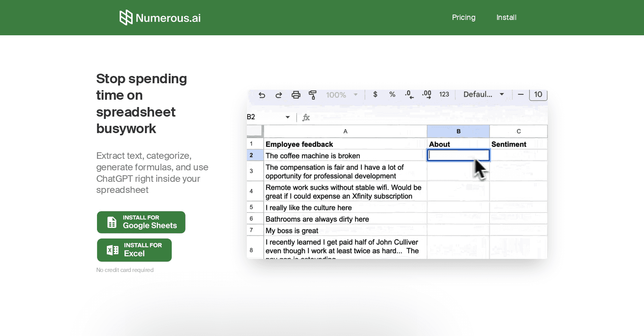
Task: Click the decrease decimal places icon
Action: coord(409,94)
